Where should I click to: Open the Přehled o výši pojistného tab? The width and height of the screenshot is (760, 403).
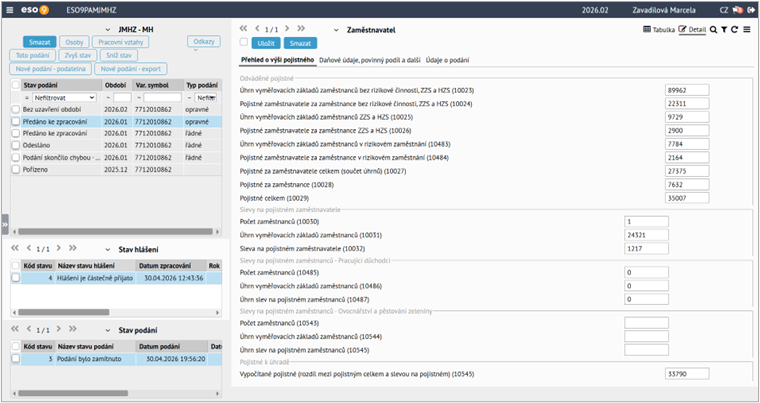[277, 60]
